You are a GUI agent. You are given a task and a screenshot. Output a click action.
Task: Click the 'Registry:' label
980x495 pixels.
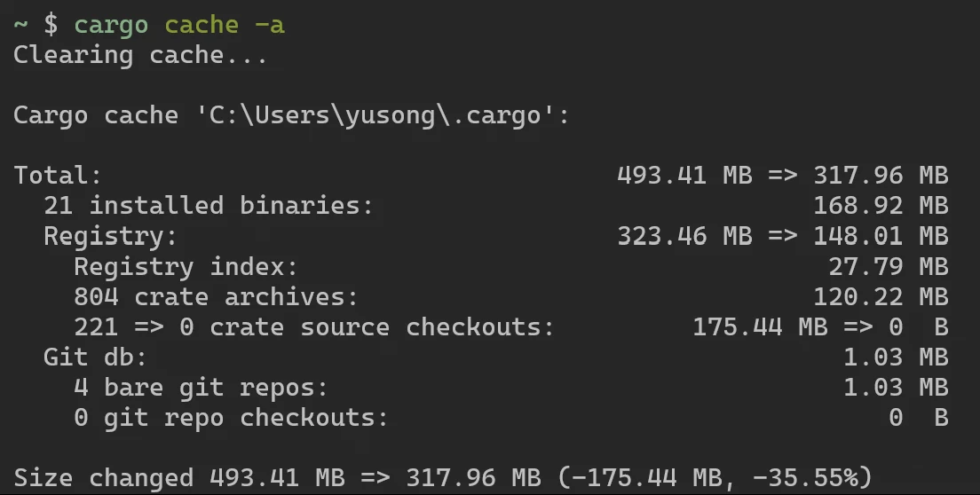click(110, 236)
